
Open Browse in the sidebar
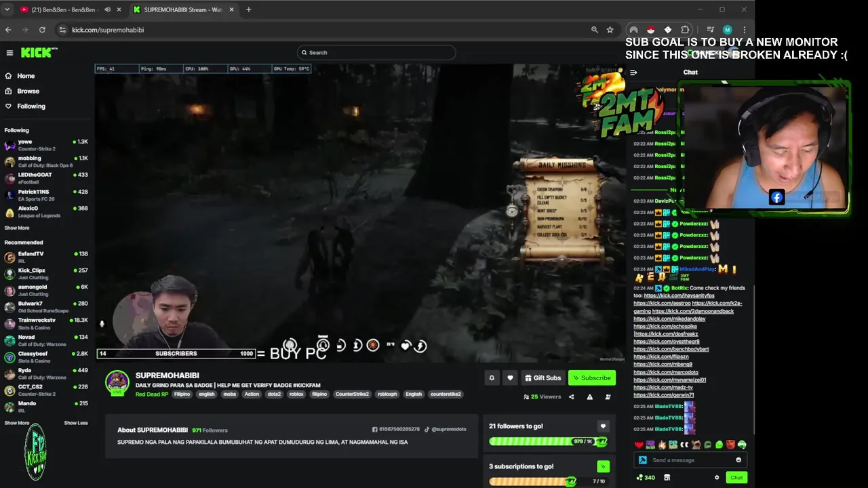click(28, 91)
